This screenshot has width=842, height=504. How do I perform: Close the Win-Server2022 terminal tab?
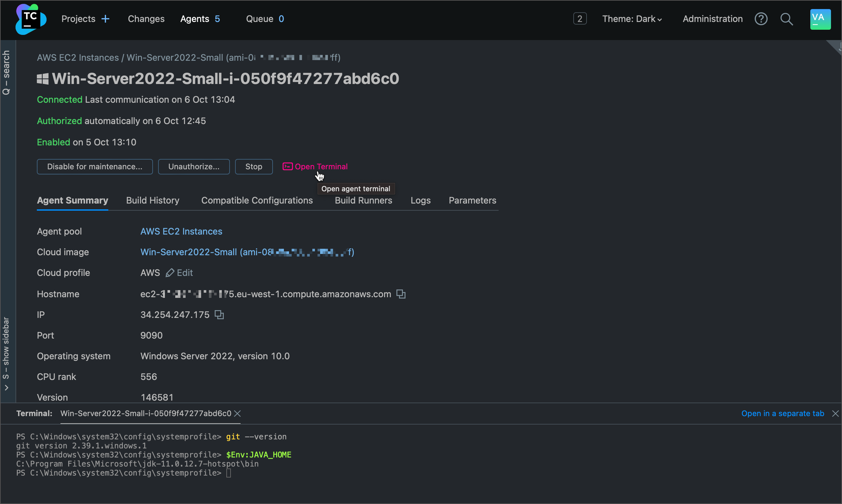238,414
